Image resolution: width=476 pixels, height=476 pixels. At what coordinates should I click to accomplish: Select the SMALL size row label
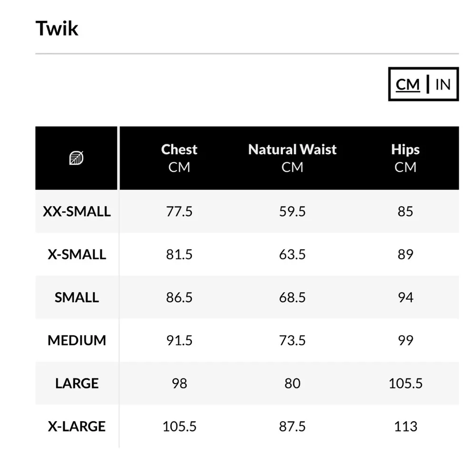[77, 297]
